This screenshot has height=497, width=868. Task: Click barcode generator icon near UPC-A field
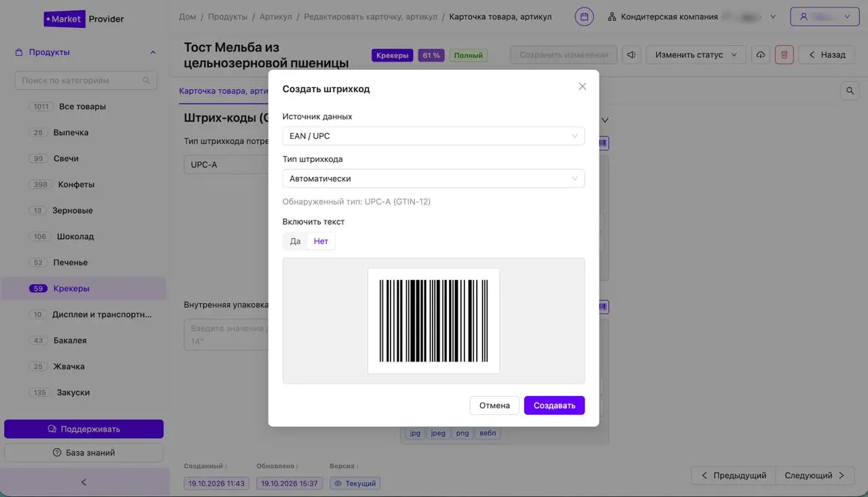(603, 143)
